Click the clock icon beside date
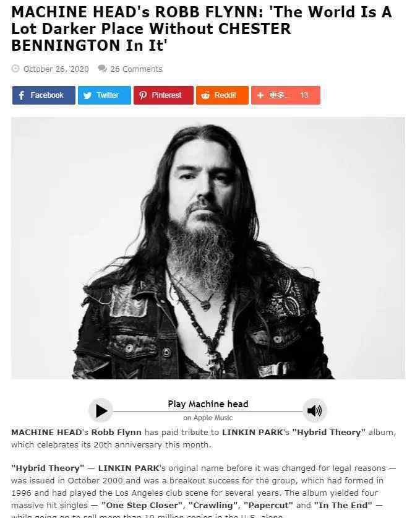420x518 pixels. point(15,68)
